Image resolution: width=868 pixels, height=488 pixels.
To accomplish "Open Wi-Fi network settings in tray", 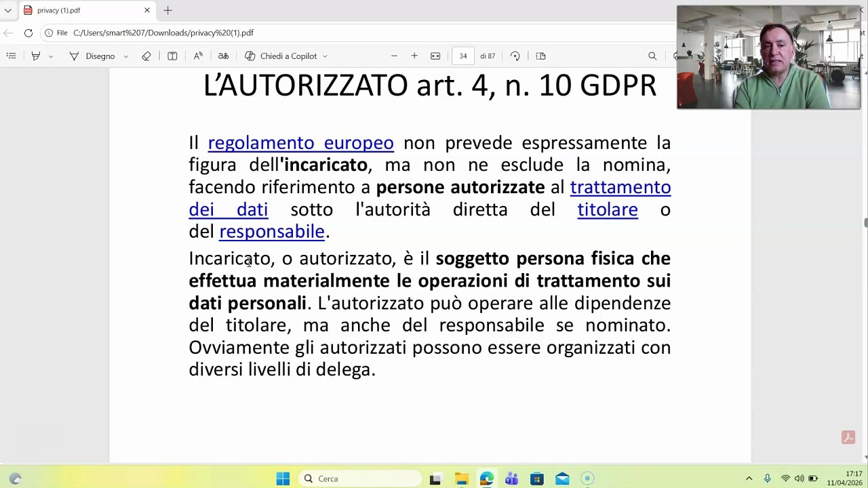I will 785,479.
